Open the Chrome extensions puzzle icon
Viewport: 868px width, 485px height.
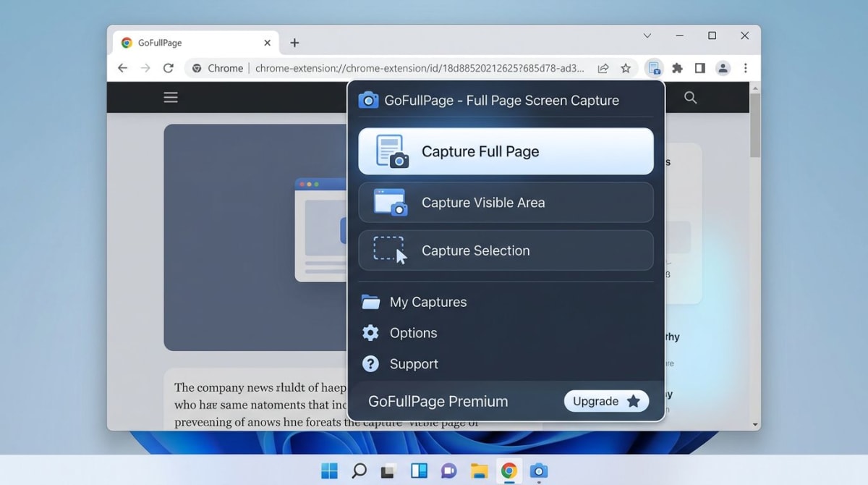(677, 68)
